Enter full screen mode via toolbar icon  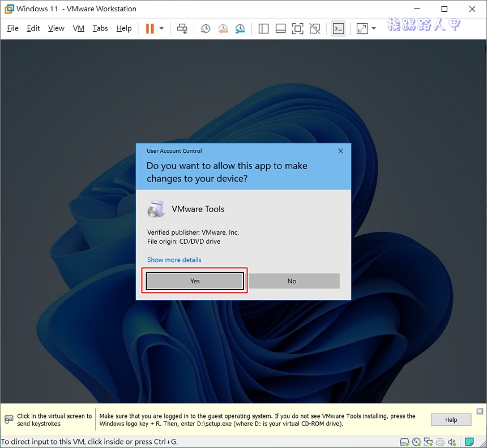tap(298, 28)
